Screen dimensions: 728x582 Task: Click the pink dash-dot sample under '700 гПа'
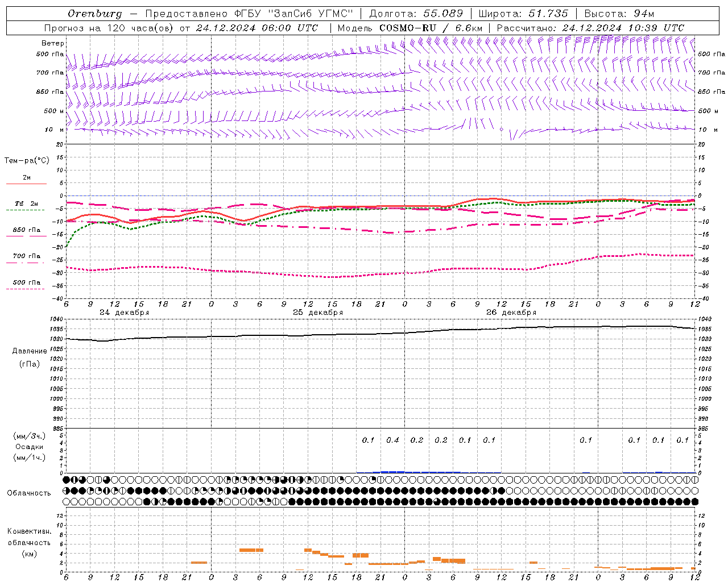click(26, 263)
